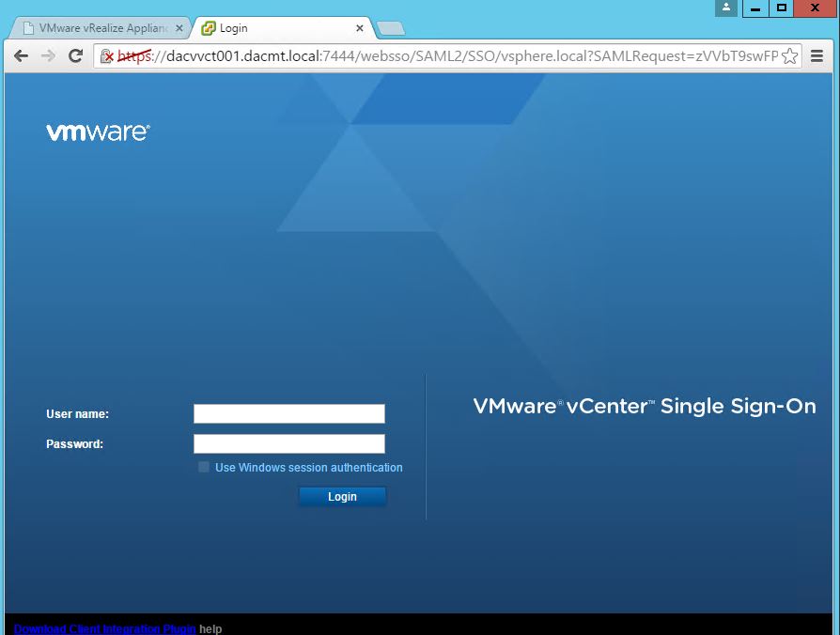The image size is (840, 635).
Task: Click the browser forward arrow
Action: (48, 55)
